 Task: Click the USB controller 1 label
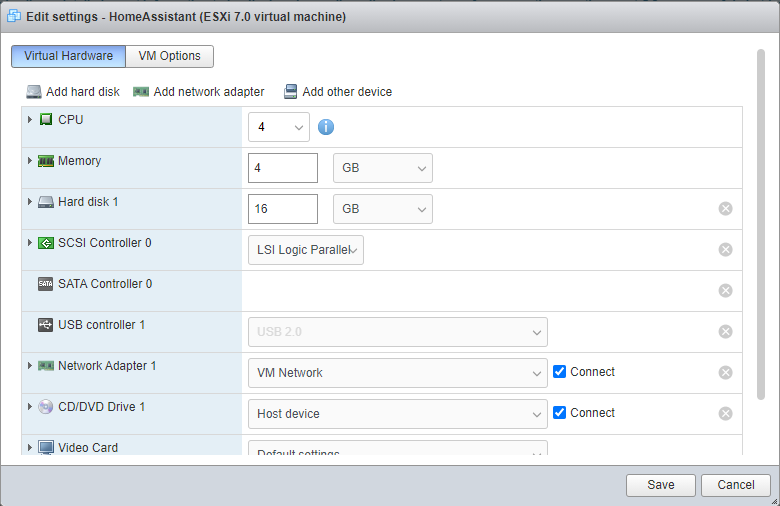101,325
